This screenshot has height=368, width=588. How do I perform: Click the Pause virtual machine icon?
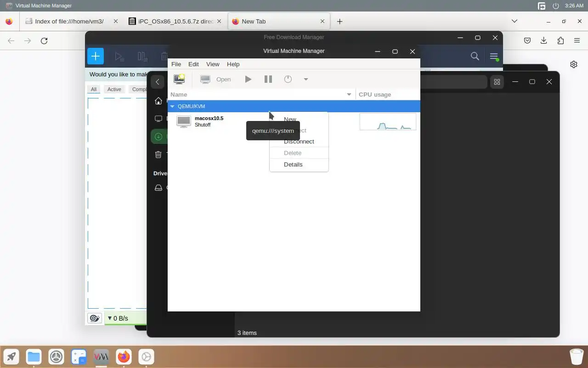268,79
